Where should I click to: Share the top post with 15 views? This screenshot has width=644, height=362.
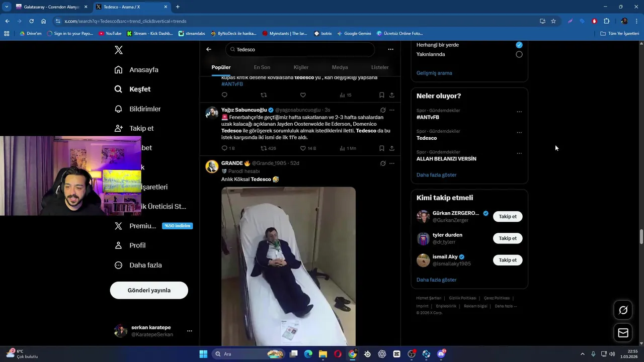tap(392, 95)
